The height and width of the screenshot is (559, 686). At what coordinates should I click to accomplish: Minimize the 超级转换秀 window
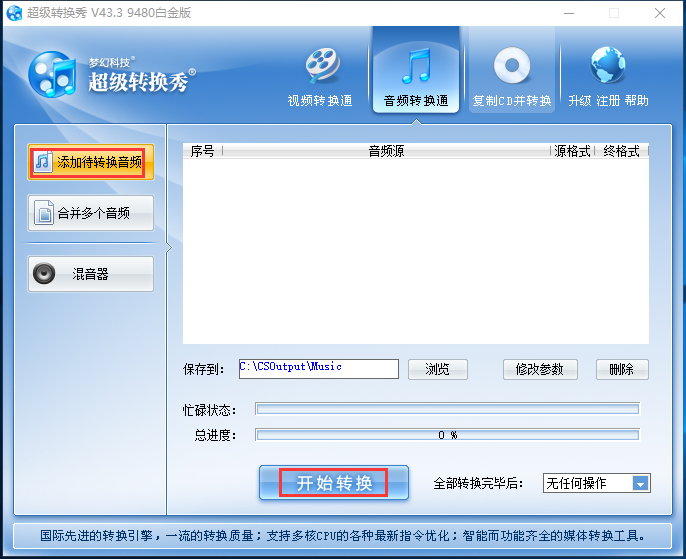click(569, 13)
